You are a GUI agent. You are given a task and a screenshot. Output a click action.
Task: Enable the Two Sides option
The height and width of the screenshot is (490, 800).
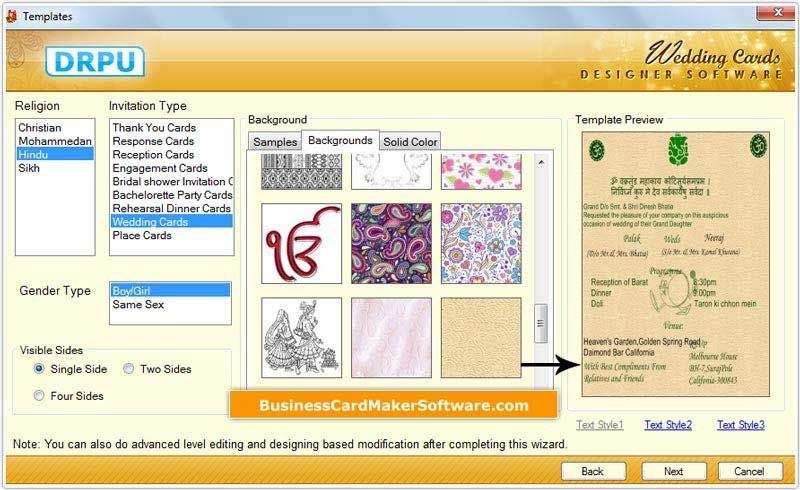pos(129,369)
